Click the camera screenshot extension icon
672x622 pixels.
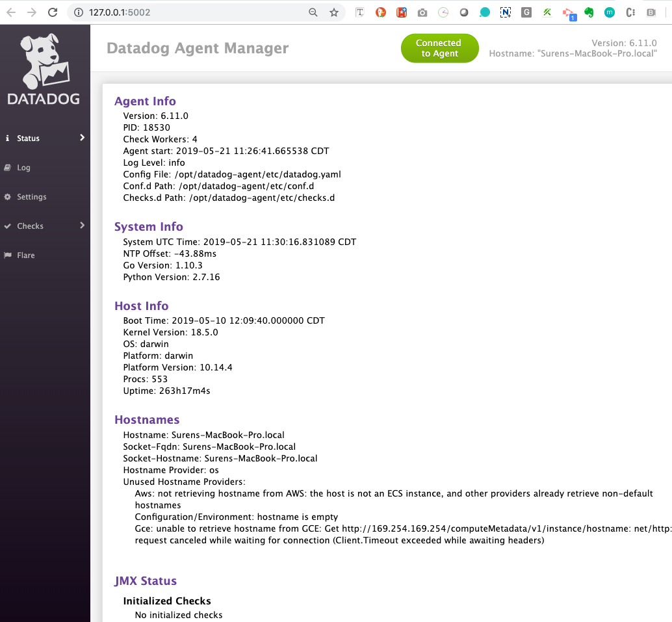point(422,13)
